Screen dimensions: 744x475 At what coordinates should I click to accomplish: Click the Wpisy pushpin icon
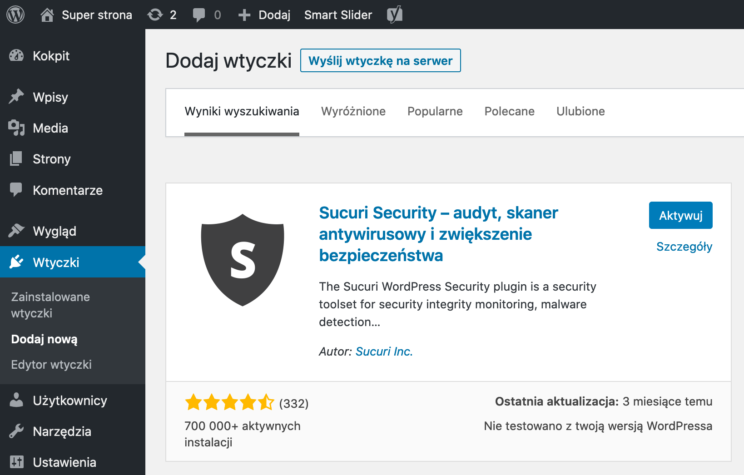pos(16,97)
